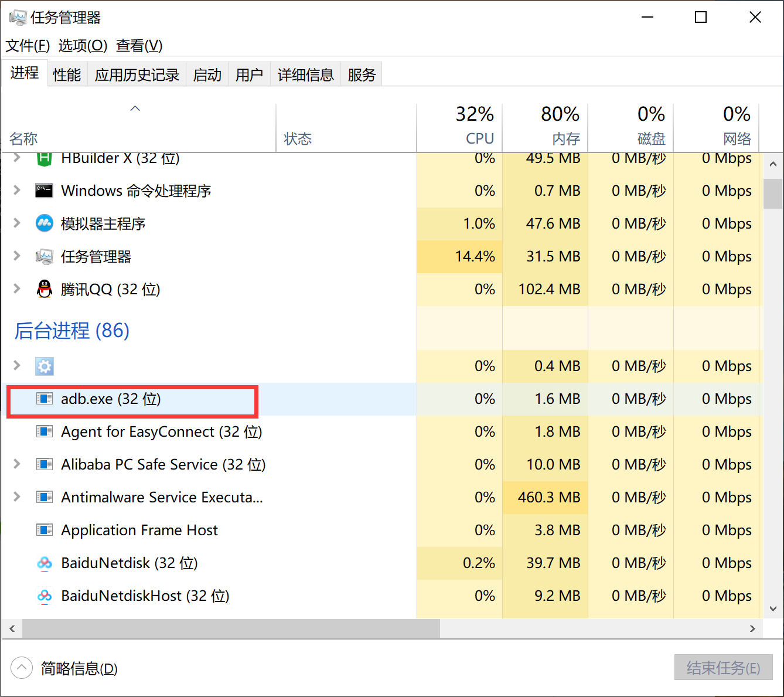Expand the HBuilder X process group

click(x=17, y=158)
